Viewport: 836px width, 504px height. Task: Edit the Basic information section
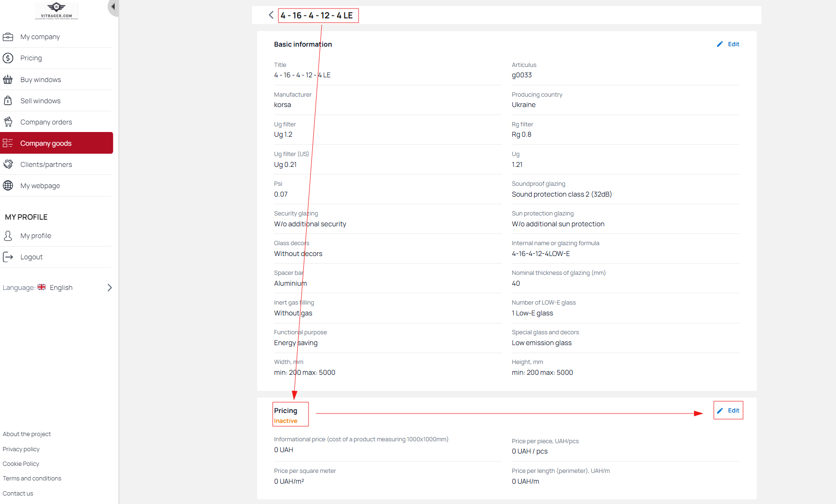(x=728, y=44)
